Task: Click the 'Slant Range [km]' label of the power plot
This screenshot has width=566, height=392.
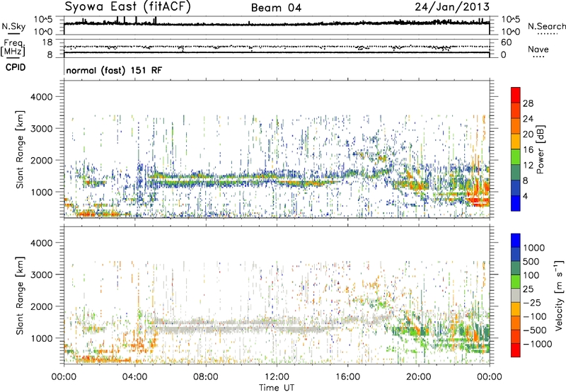Action: point(20,149)
